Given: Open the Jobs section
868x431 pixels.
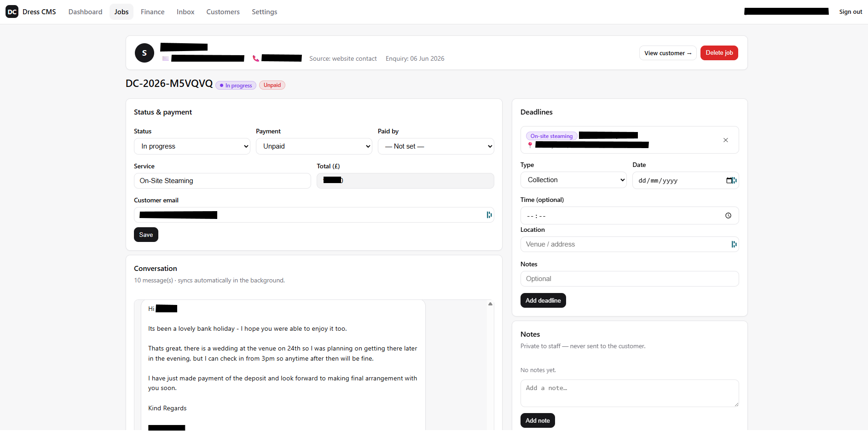Looking at the screenshot, I should (x=122, y=12).
